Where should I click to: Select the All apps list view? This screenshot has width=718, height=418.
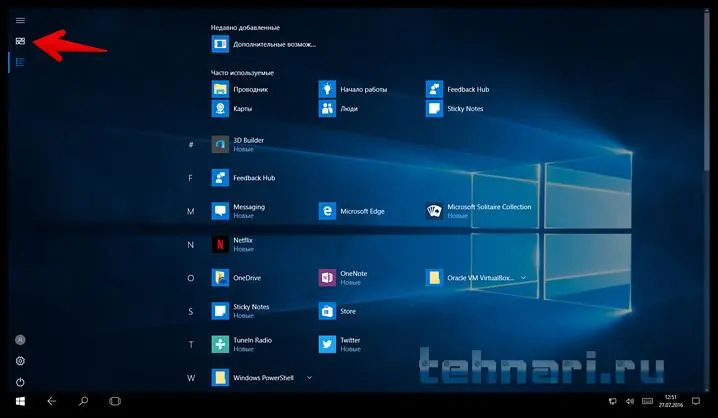tap(20, 62)
